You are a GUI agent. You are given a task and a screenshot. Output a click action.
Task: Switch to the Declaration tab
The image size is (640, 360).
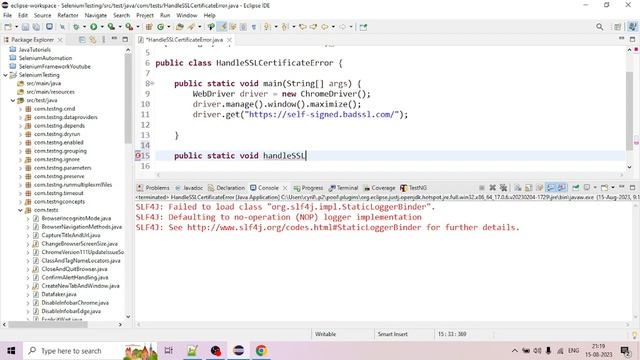click(x=226, y=188)
